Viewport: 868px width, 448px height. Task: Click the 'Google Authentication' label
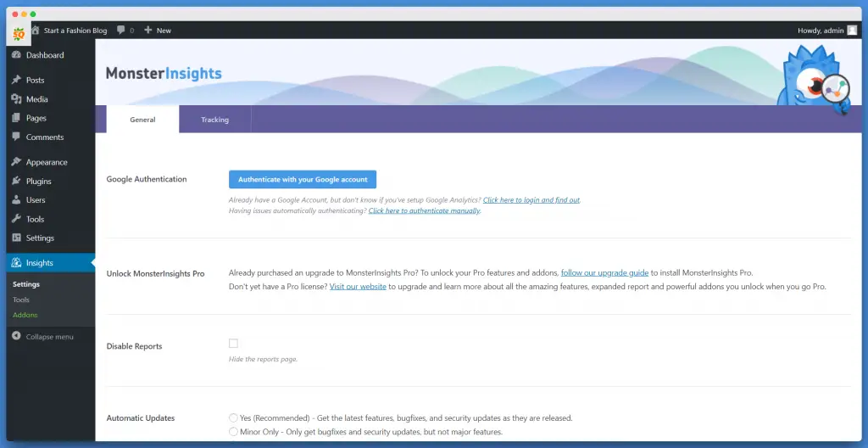coord(147,179)
